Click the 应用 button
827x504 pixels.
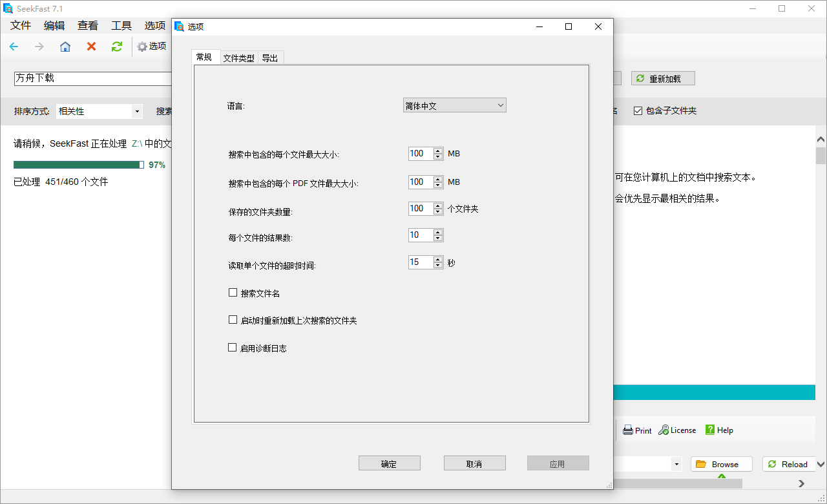coord(558,463)
